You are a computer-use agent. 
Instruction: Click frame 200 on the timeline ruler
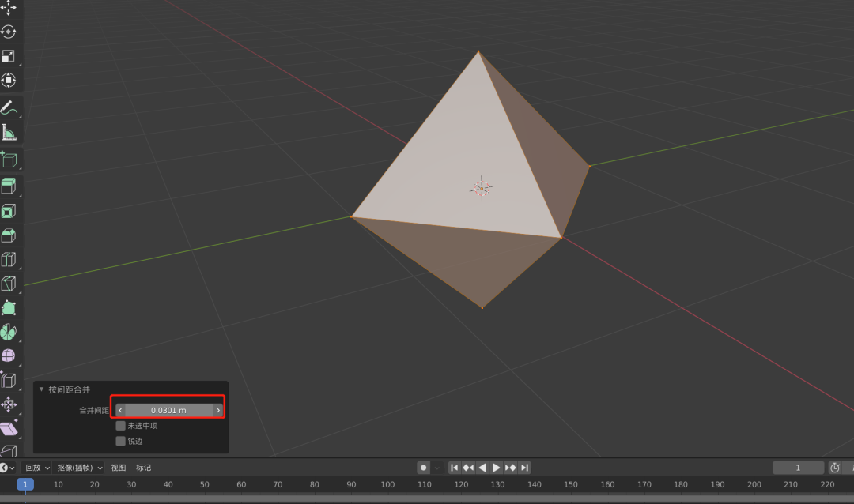[754, 484]
